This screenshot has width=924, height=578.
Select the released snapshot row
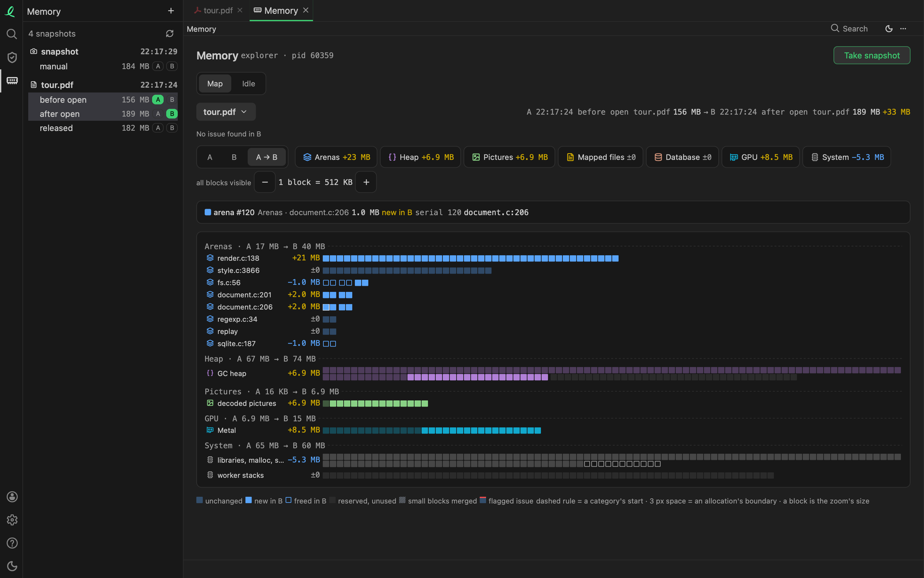(x=103, y=128)
